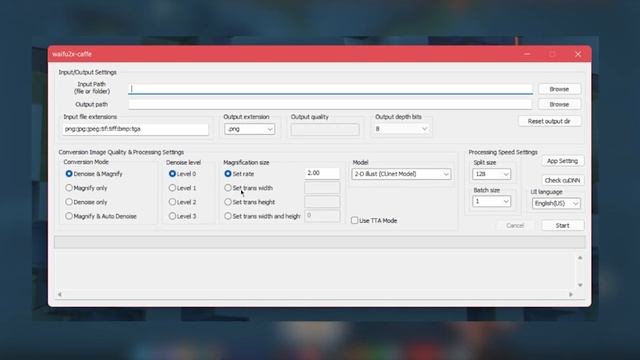Screen dimensions: 640x360
Task: Select Set trans width and height option
Action: click(262, 216)
